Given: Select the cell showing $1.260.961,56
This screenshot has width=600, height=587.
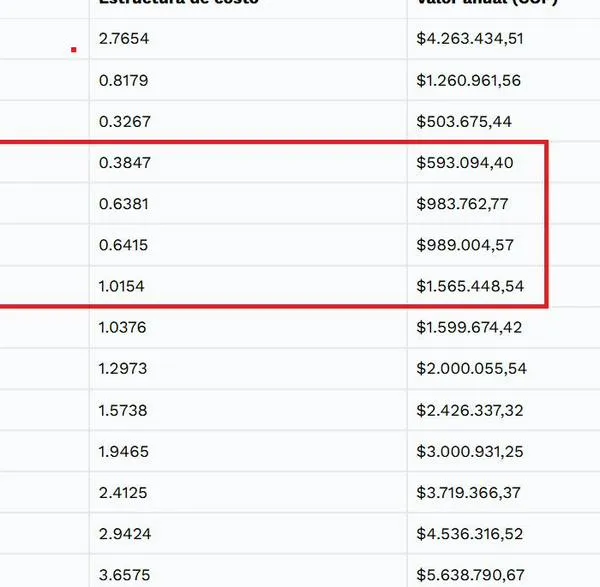Looking at the screenshot, I should pyautogui.click(x=469, y=80).
